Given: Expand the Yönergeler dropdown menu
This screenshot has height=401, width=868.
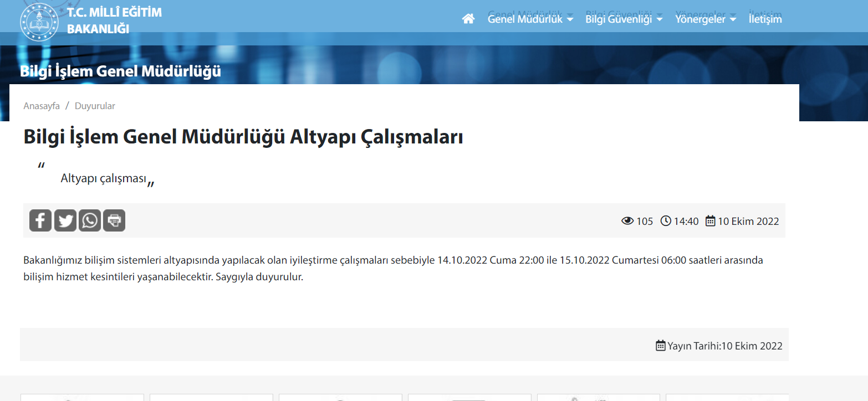Looking at the screenshot, I should tap(705, 19).
